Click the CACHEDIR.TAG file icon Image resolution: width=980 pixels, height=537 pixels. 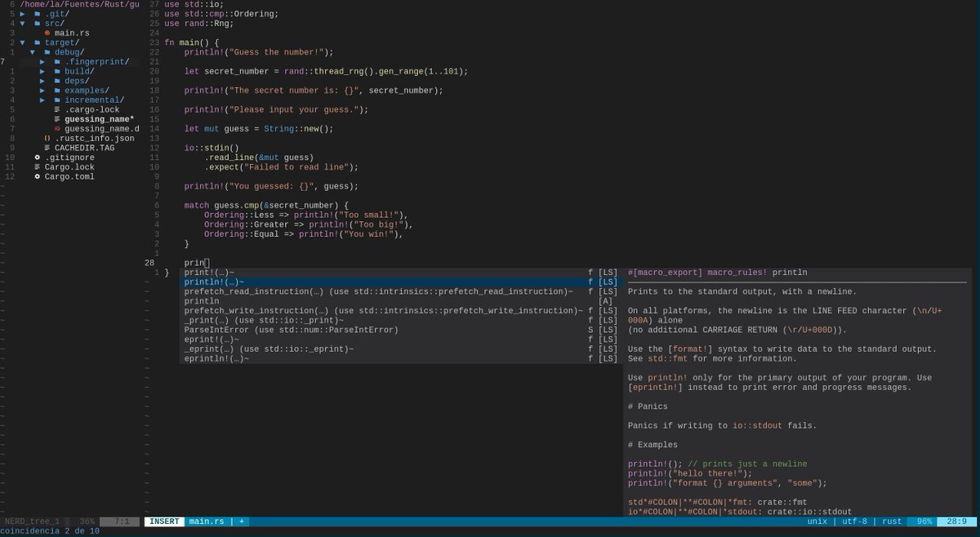[47, 148]
